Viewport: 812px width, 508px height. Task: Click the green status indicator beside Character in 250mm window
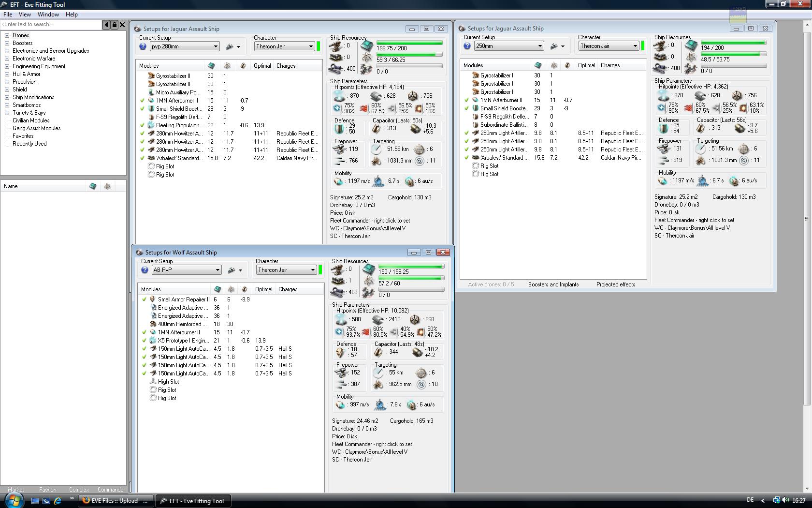click(x=643, y=46)
